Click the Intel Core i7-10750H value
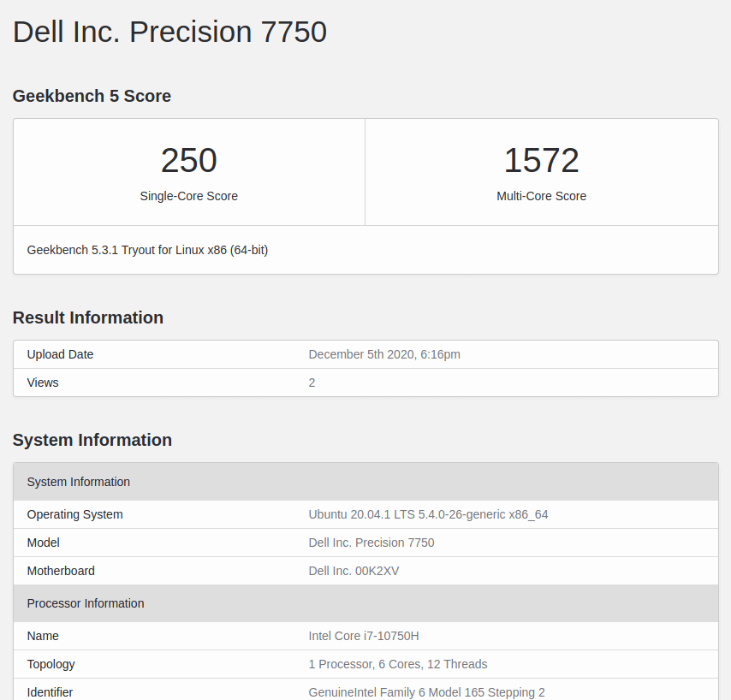The image size is (731, 700). pyautogui.click(x=364, y=636)
